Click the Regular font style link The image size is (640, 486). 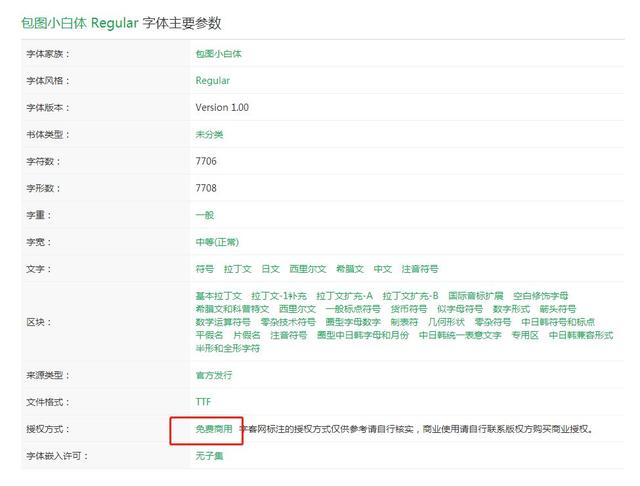coord(213,81)
